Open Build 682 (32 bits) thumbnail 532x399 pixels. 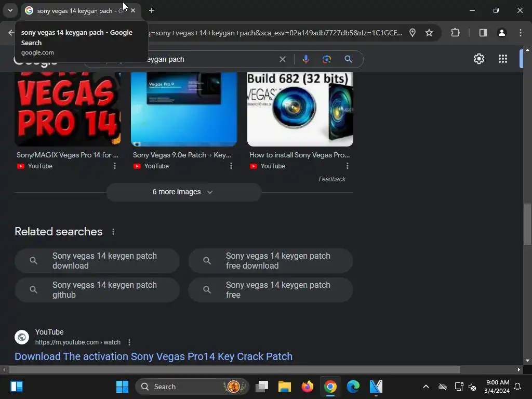pos(300,109)
